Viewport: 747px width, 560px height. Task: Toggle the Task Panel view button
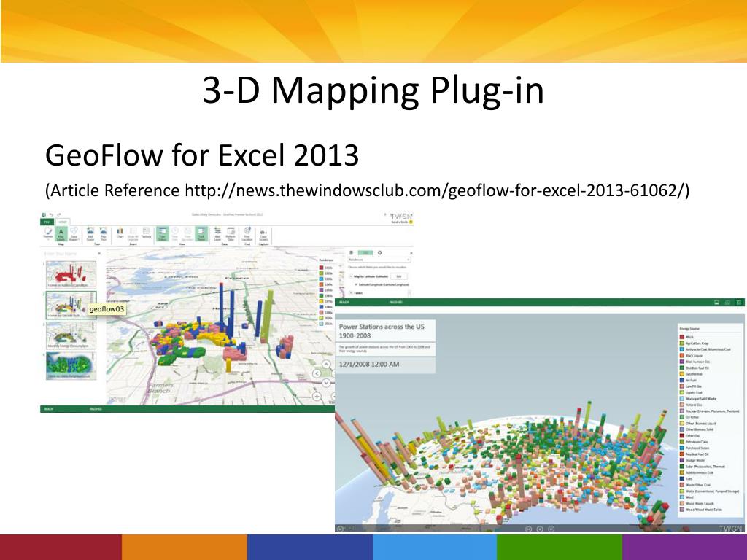pos(201,233)
